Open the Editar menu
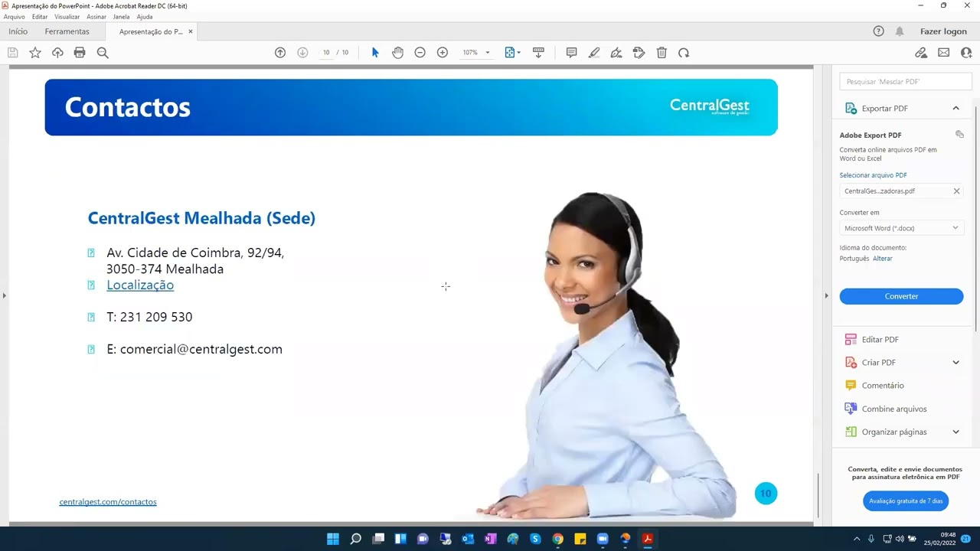 point(40,17)
